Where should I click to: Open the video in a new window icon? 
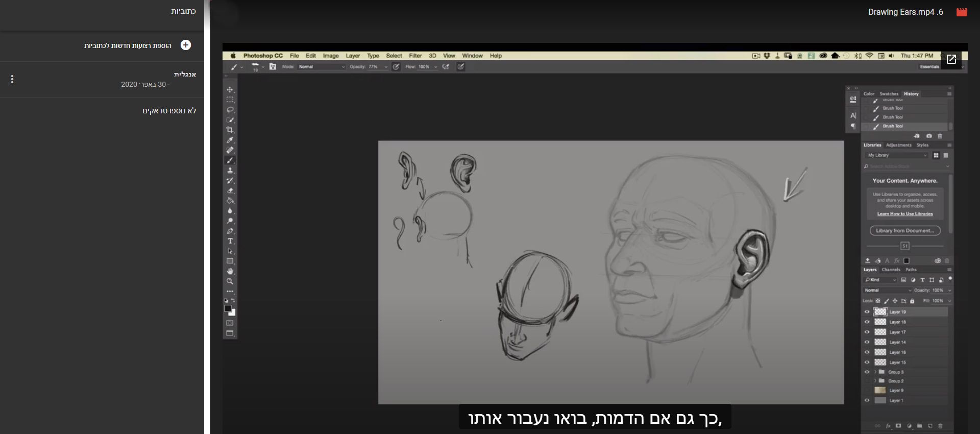click(951, 59)
